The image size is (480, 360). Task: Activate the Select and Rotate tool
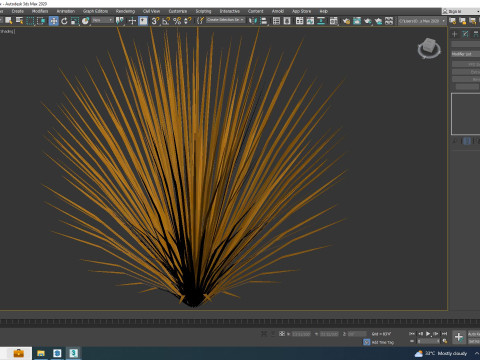pyautogui.click(x=64, y=21)
